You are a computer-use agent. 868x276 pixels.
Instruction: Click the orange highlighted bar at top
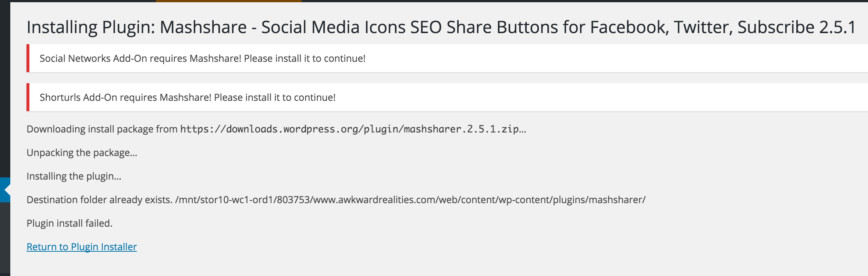[x=228, y=1]
